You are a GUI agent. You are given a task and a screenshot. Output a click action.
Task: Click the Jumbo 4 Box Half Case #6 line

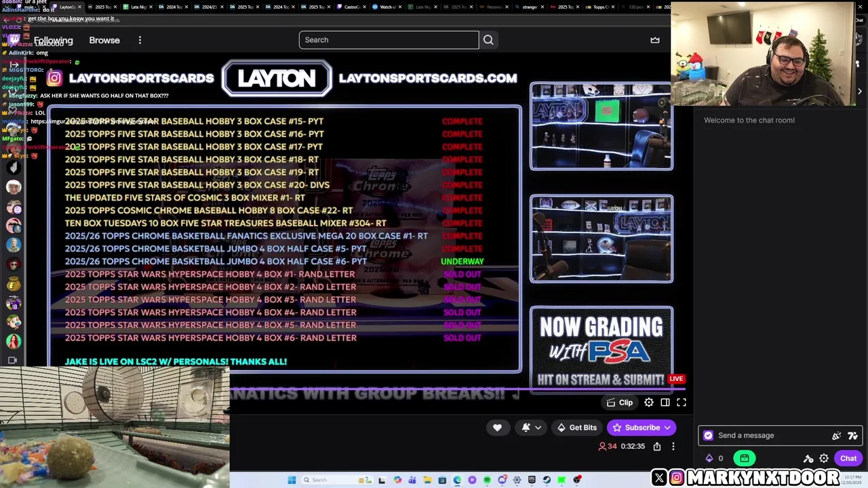(216, 262)
